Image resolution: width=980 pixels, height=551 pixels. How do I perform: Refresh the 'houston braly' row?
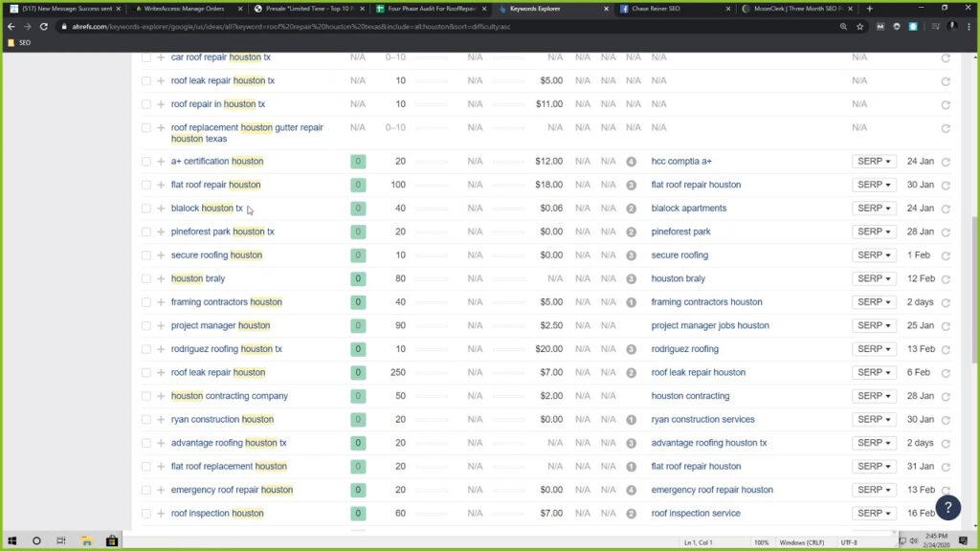pyautogui.click(x=946, y=279)
